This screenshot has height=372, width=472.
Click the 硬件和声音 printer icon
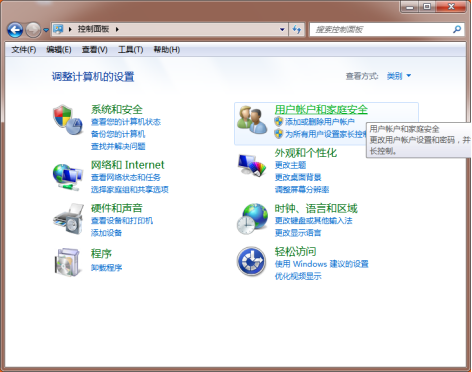68,219
